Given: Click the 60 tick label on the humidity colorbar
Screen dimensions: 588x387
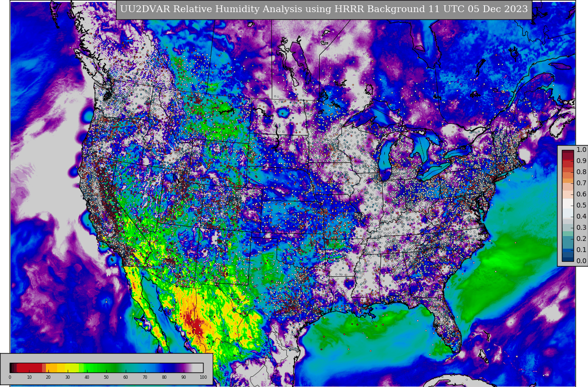Looking at the screenshot, I should 126,377.
